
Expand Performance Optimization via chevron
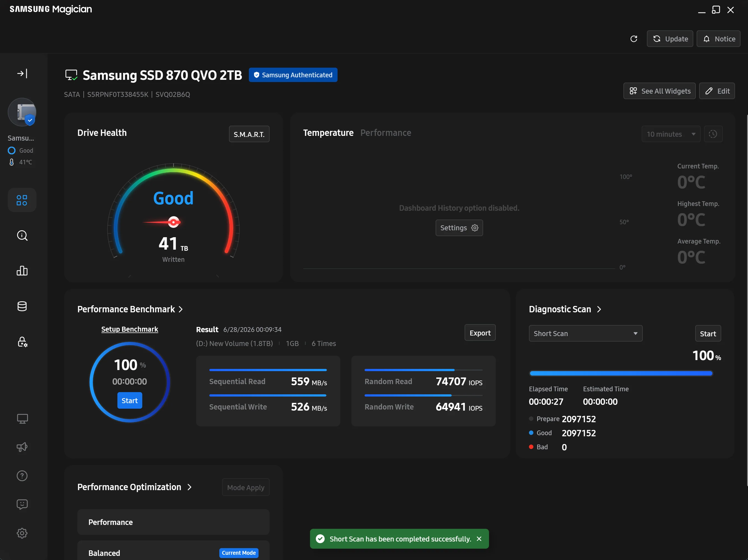[x=189, y=487]
